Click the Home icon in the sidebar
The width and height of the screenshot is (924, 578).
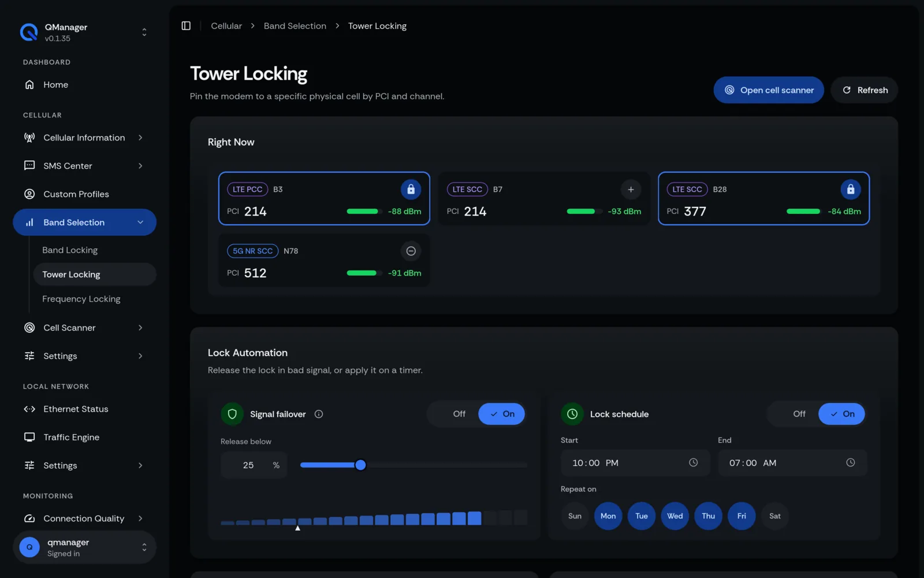(29, 84)
